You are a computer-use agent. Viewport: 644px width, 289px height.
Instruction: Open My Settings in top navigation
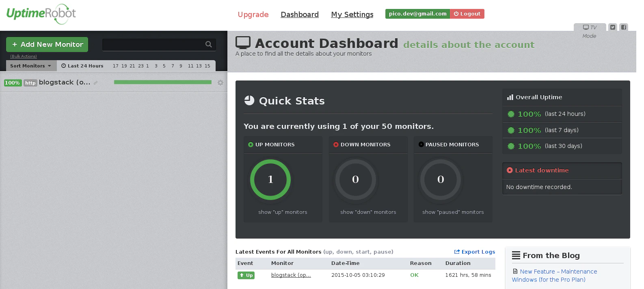point(352,15)
